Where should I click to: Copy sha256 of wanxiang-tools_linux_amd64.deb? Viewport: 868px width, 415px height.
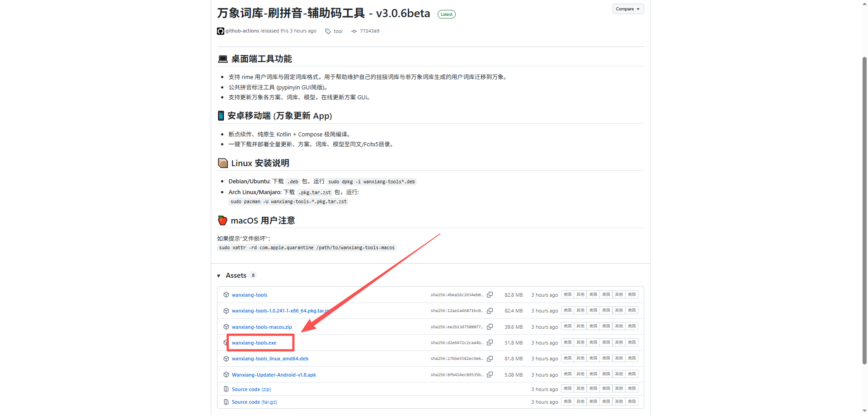tap(490, 359)
